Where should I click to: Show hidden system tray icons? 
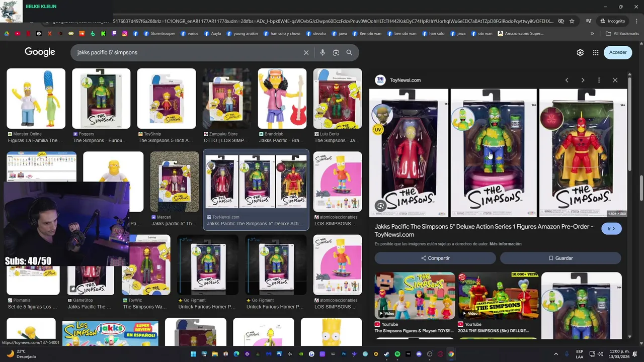(x=556, y=354)
